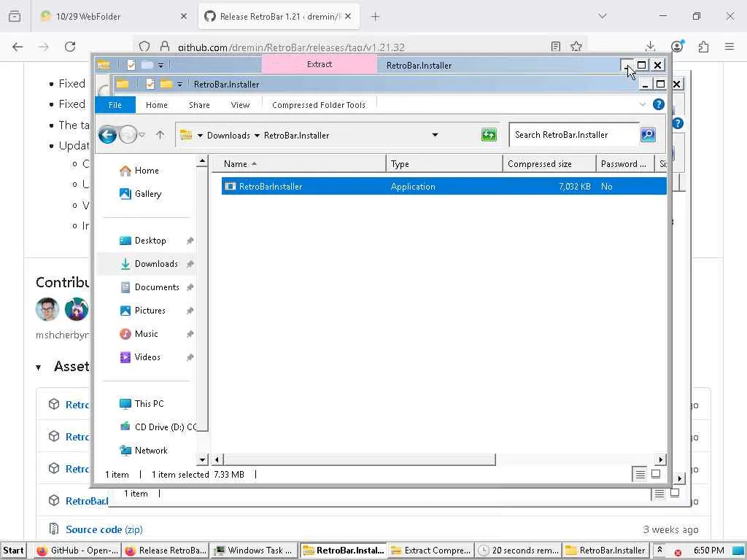Bookmark this page with star icon

pyautogui.click(x=576, y=47)
